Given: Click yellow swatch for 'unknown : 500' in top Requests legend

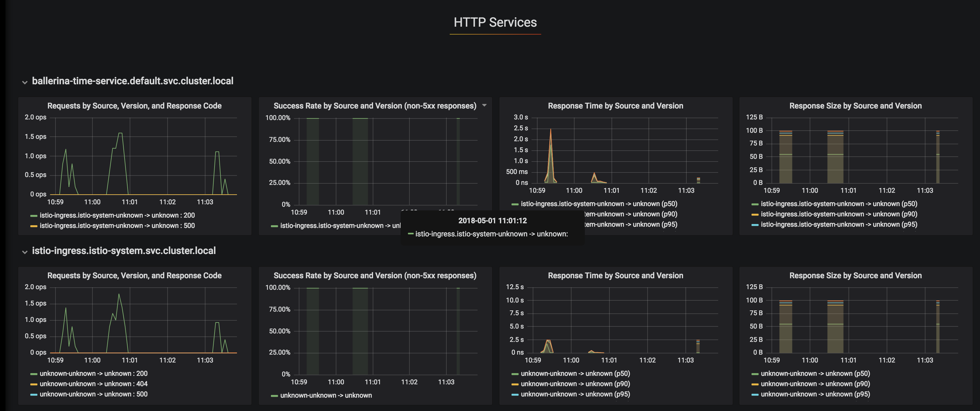Looking at the screenshot, I should click(x=34, y=226).
